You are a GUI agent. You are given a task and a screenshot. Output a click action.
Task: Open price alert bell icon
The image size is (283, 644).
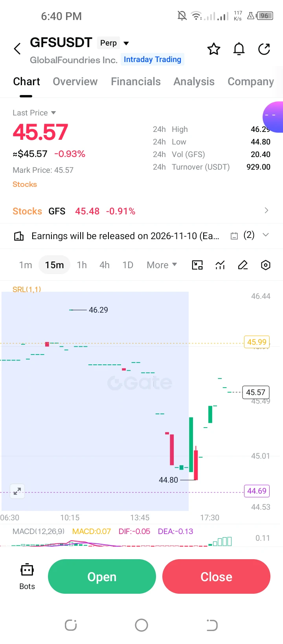[x=239, y=49]
